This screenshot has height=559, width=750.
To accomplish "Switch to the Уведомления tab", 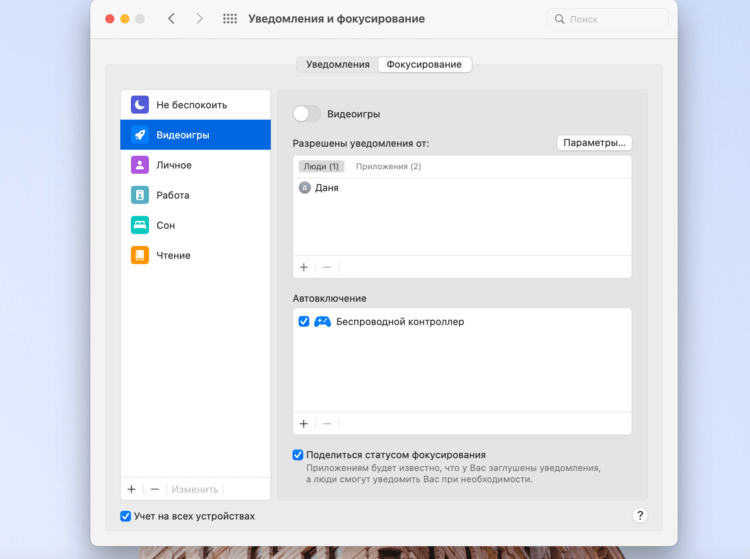I will 337,64.
